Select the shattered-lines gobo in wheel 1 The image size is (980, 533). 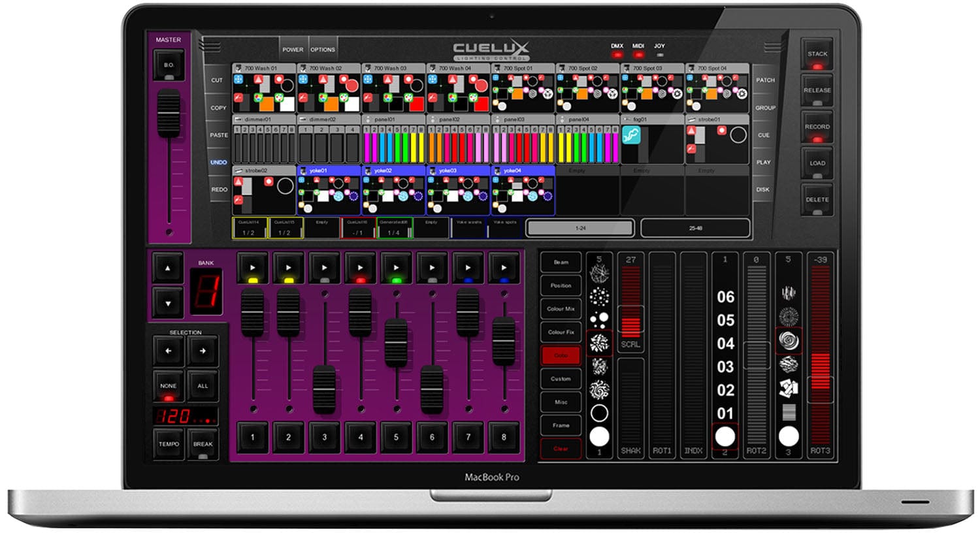pyautogui.click(x=599, y=274)
